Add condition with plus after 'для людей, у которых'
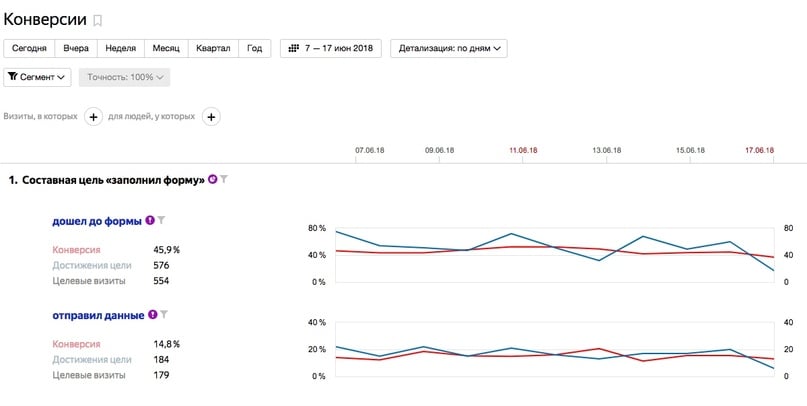The width and height of the screenshot is (807, 406). (x=212, y=117)
